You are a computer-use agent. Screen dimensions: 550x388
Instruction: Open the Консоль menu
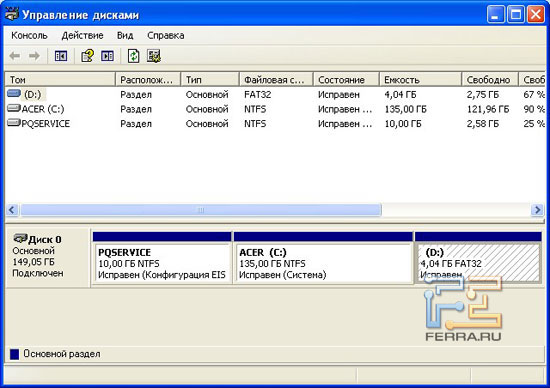pyautogui.click(x=29, y=35)
